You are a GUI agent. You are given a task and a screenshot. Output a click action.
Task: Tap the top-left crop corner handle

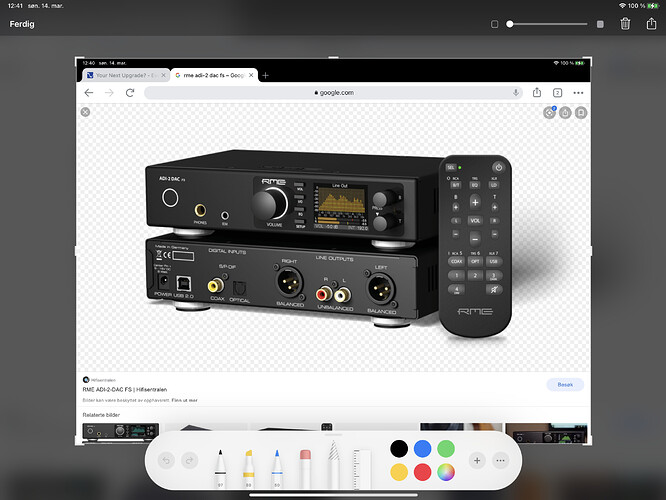pos(77,59)
